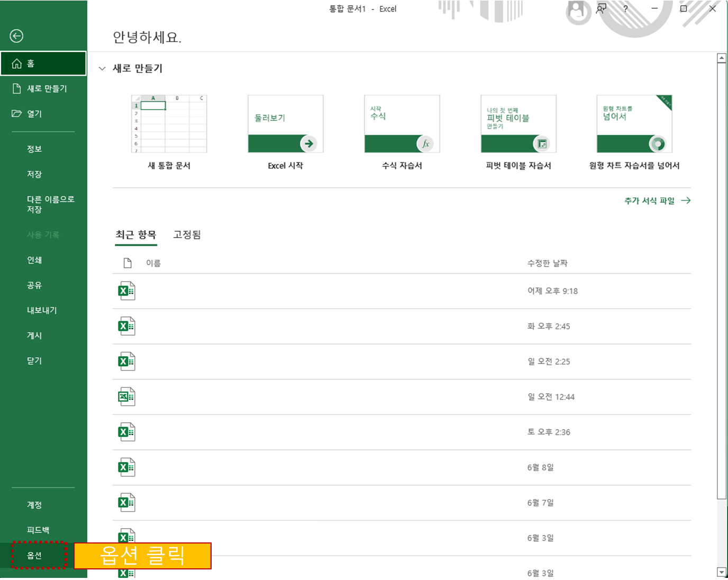Select the 홈 home icon in the sidebar
Viewport: 728px width, 580px height.
pyautogui.click(x=16, y=63)
